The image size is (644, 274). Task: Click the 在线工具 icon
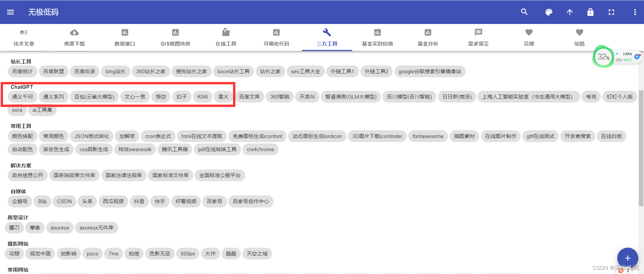[226, 32]
